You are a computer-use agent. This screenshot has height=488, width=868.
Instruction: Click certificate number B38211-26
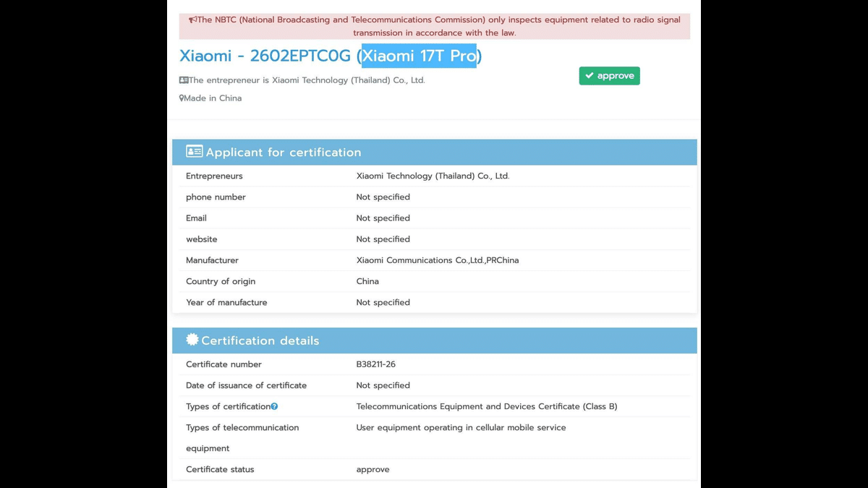pyautogui.click(x=375, y=364)
